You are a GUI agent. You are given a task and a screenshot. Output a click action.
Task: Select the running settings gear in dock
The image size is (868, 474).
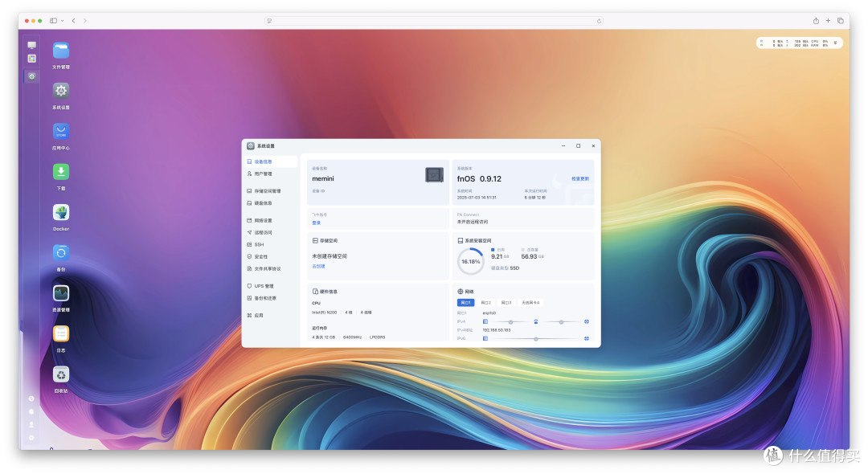(x=31, y=76)
